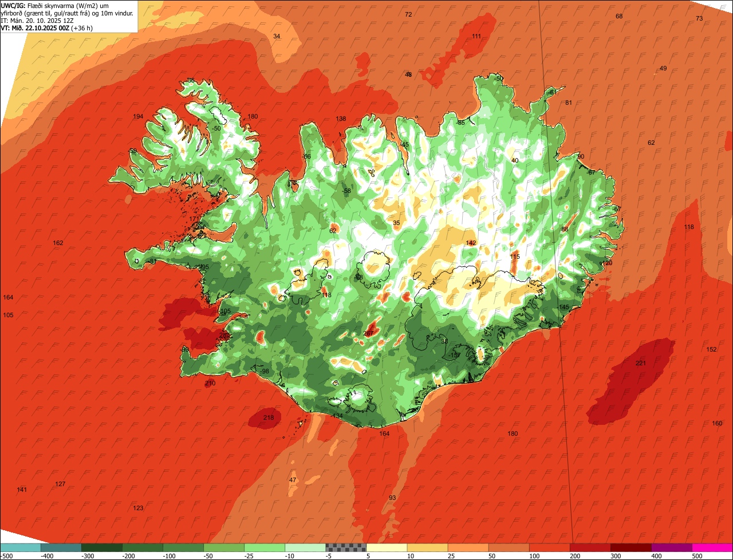Click the '-500' legend scale label
733x560 pixels.
[6, 556]
